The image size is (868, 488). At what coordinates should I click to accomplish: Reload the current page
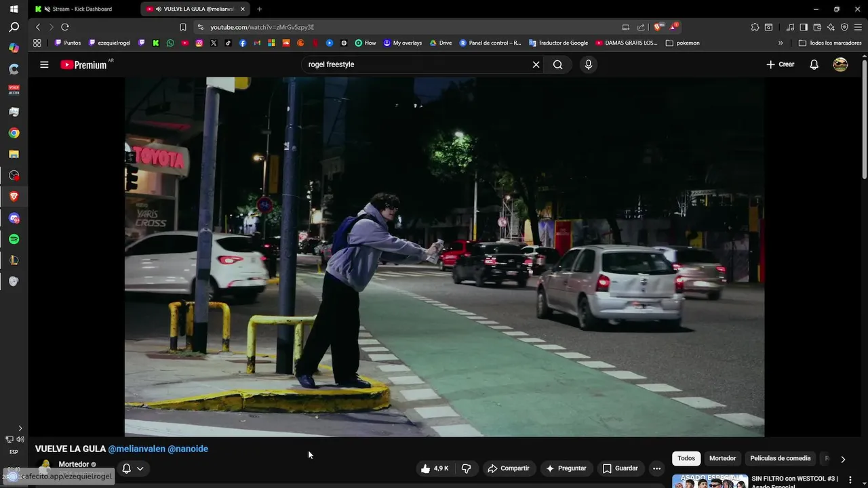click(65, 27)
